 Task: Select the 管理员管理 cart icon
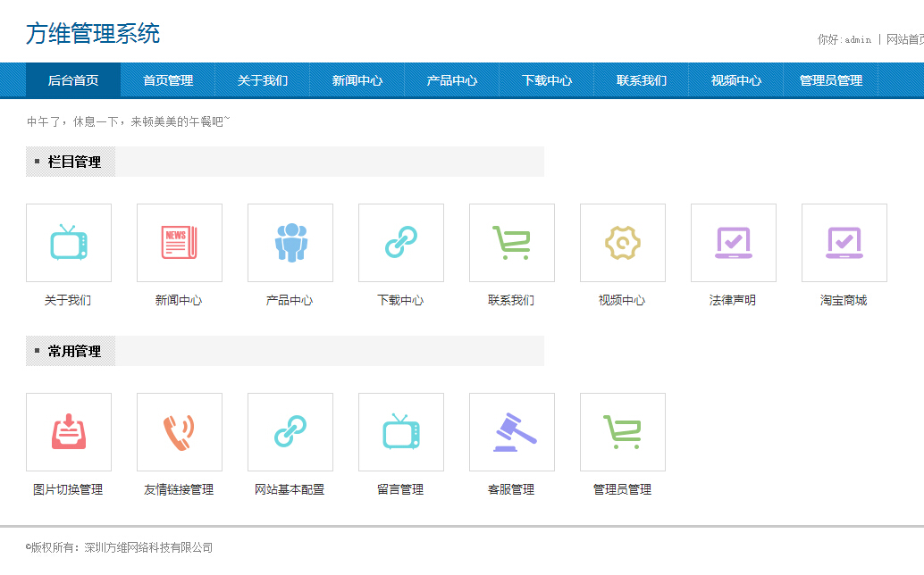click(622, 431)
